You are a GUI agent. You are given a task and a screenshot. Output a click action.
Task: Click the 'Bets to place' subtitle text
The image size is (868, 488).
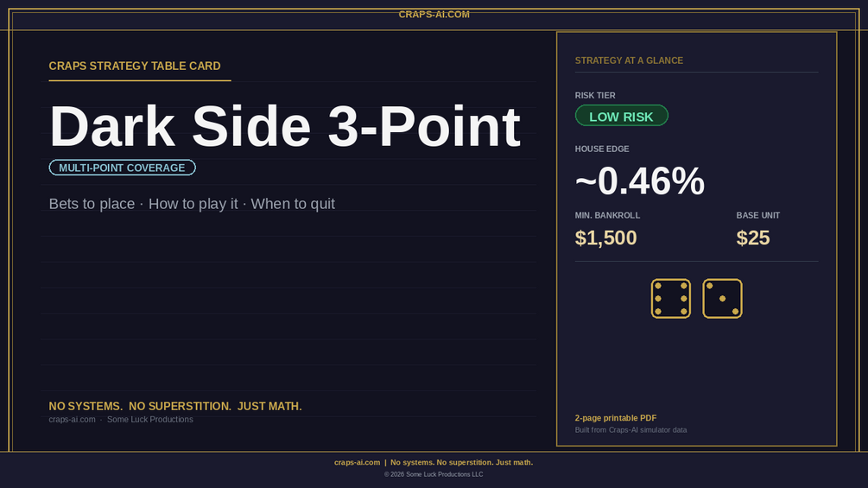click(x=92, y=204)
